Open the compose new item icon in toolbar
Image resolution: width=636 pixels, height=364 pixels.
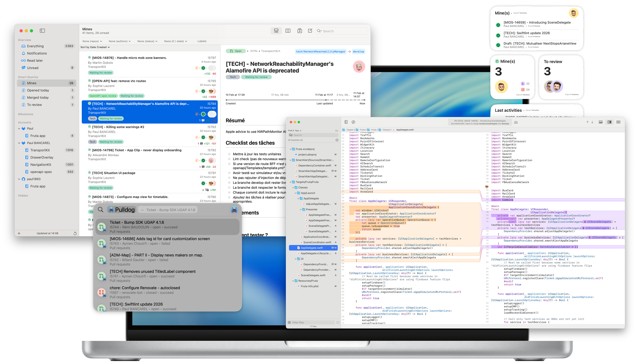310,31
